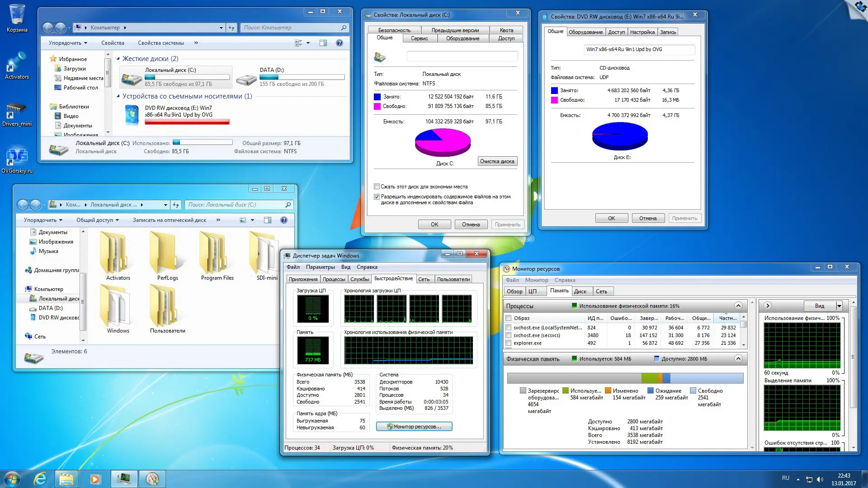Check the explorer.exe process checkbox
868x488 pixels.
click(x=509, y=343)
